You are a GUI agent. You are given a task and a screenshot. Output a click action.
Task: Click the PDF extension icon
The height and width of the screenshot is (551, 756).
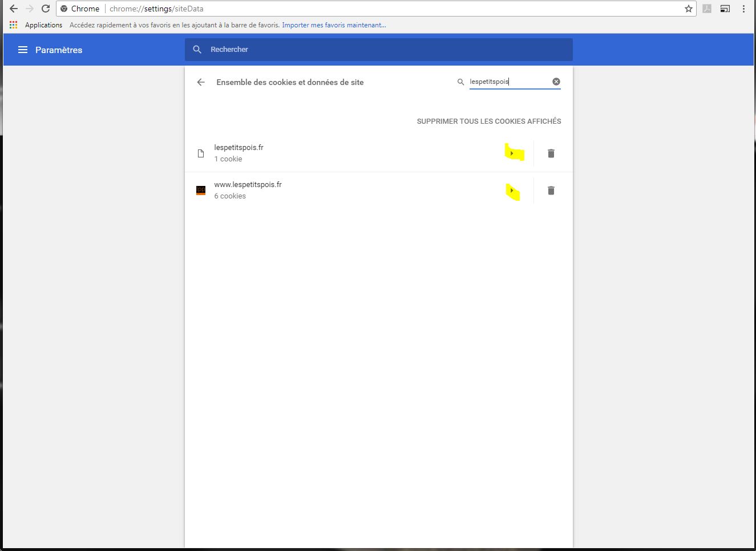click(x=706, y=9)
